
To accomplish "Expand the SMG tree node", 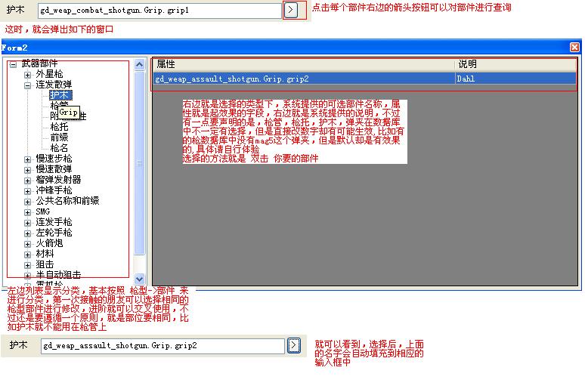I will point(28,212).
